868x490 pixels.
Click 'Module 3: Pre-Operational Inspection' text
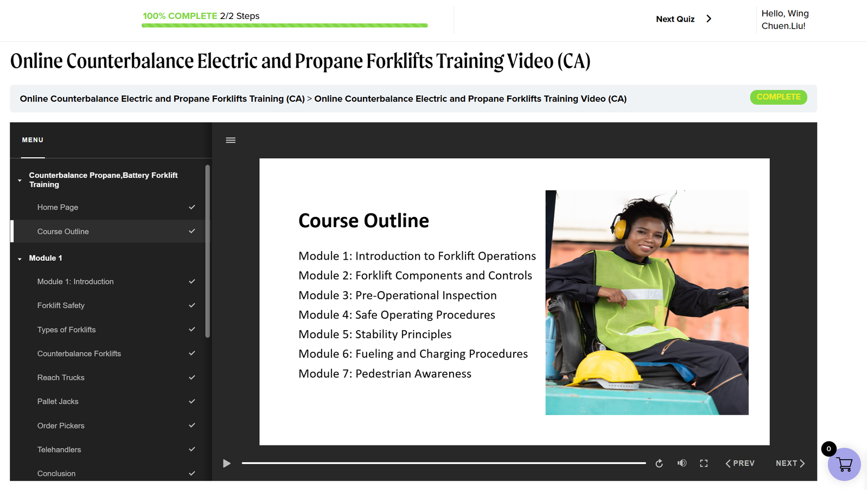(398, 295)
